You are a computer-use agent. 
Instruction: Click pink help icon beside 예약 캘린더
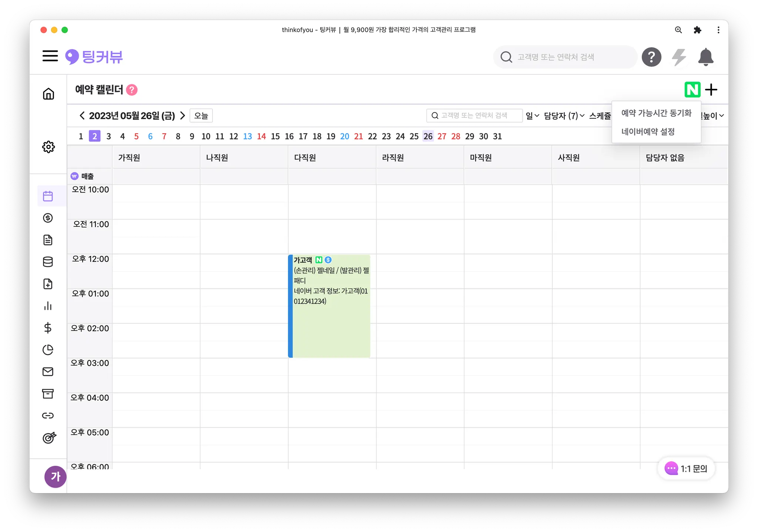click(132, 90)
